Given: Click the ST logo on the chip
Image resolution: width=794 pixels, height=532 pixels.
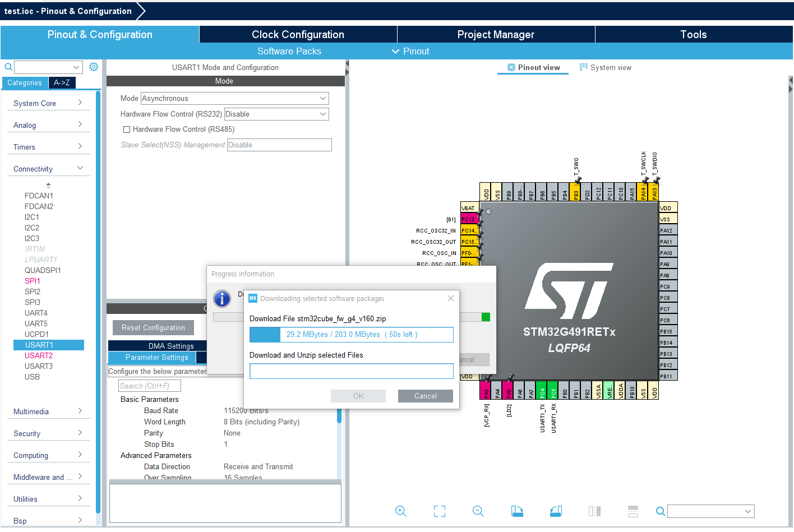Looking at the screenshot, I should click(x=569, y=291).
